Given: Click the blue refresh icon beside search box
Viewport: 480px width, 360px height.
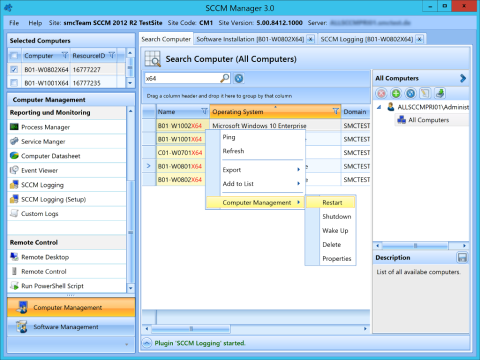Looking at the screenshot, I should [x=239, y=79].
